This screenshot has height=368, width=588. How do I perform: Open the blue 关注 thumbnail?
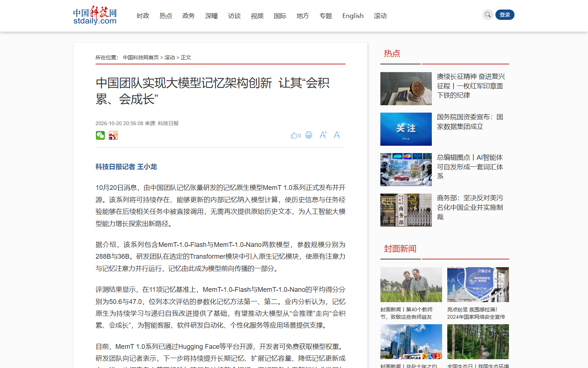pos(406,129)
